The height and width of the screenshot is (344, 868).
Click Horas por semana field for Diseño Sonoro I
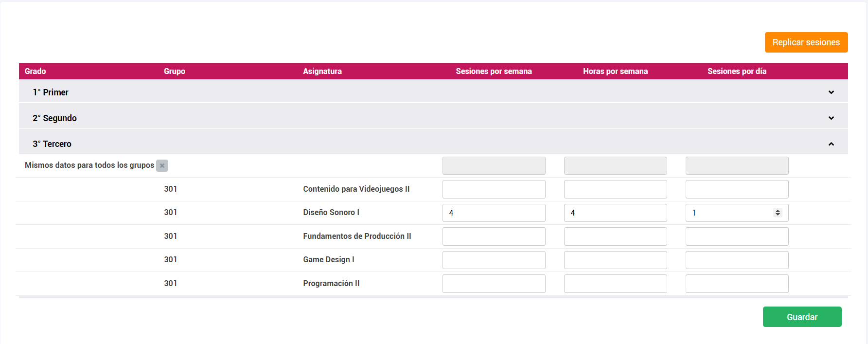pyautogui.click(x=615, y=213)
